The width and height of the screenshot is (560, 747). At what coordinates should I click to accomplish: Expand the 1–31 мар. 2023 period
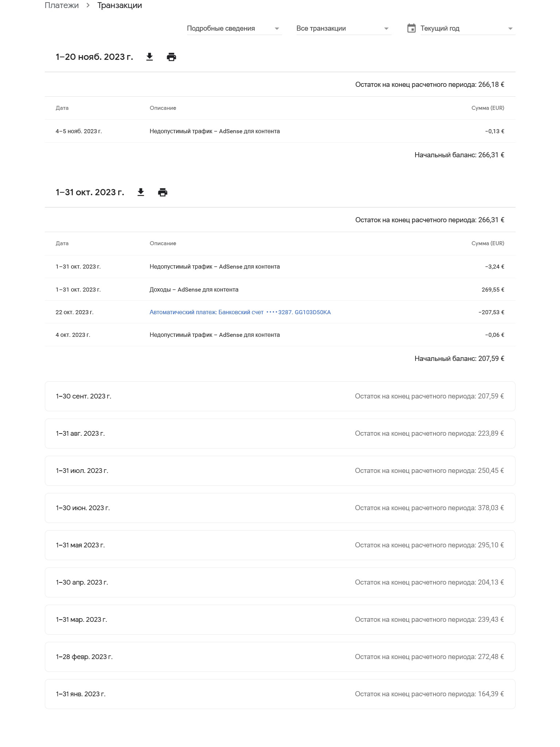[x=280, y=620]
